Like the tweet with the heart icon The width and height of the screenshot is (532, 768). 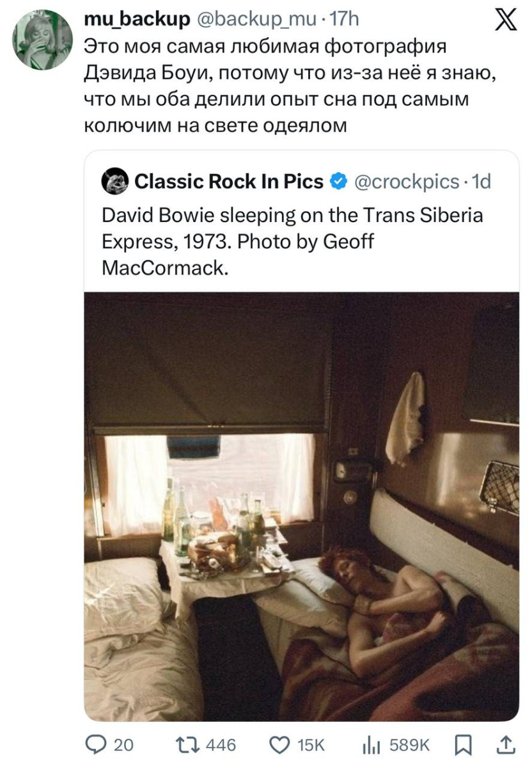click(x=279, y=744)
